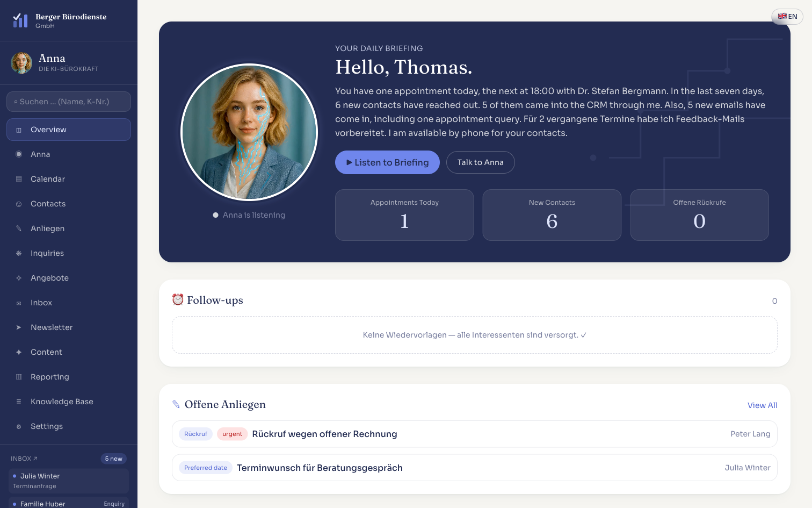This screenshot has height=508, width=812.
Task: Click the Anliegen pencil icon in the sidebar
Action: 19,228
